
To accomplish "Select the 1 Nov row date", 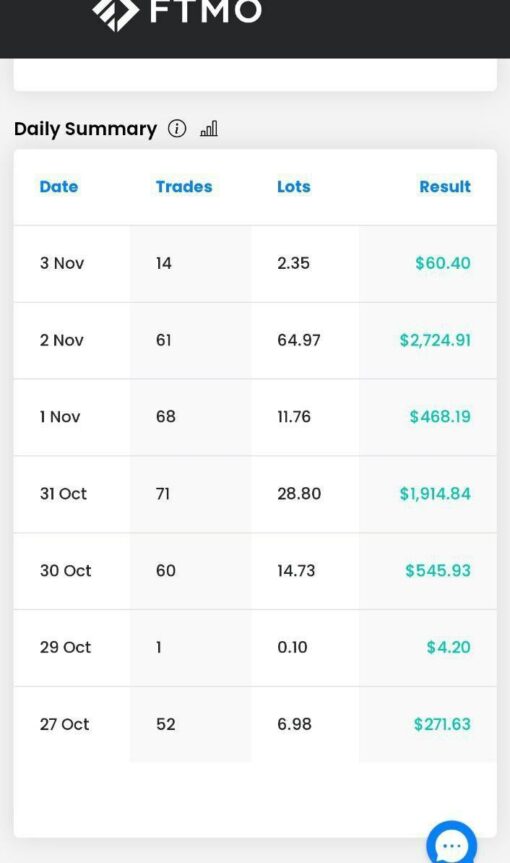I will [60, 417].
